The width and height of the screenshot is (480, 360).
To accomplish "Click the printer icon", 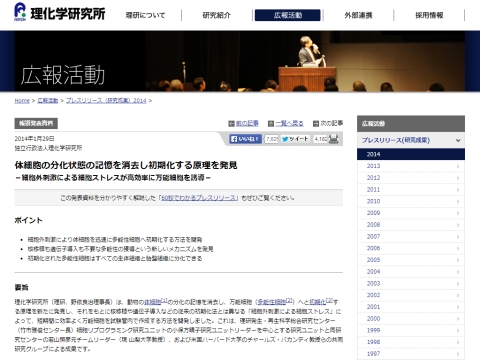I will pos(334,139).
